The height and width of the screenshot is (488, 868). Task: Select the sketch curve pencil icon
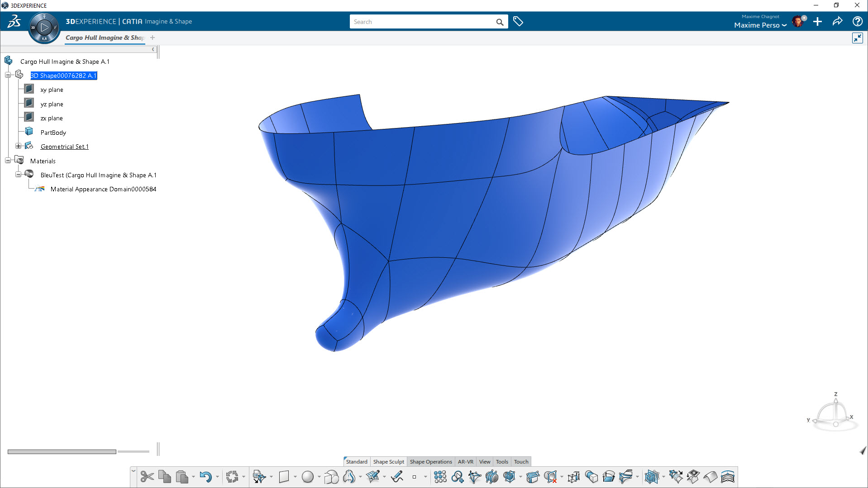click(x=397, y=477)
